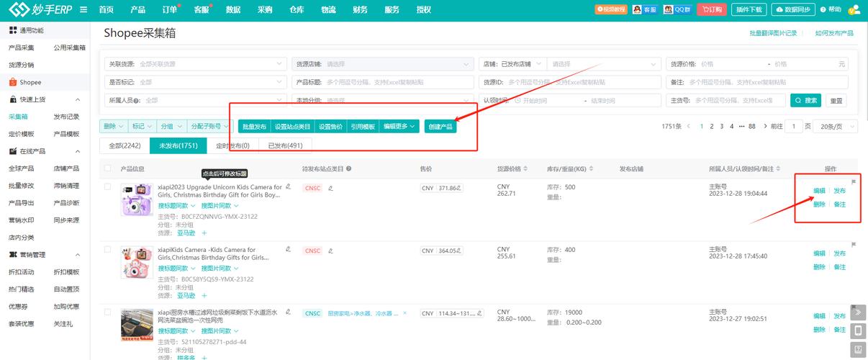Viewport: 868px width, 360px height.
Task: Click the 搜索 search button
Action: 805,100
